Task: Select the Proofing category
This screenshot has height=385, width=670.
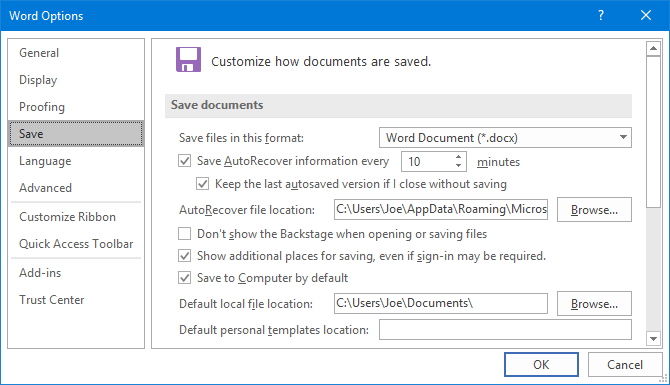Action: [x=76, y=107]
